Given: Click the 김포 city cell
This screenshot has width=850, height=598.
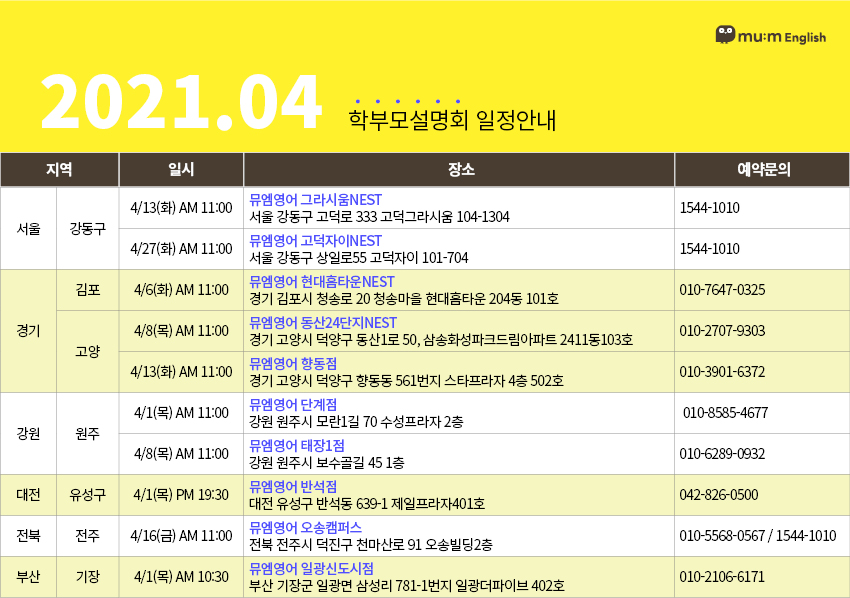Looking at the screenshot, I should click(87, 290).
